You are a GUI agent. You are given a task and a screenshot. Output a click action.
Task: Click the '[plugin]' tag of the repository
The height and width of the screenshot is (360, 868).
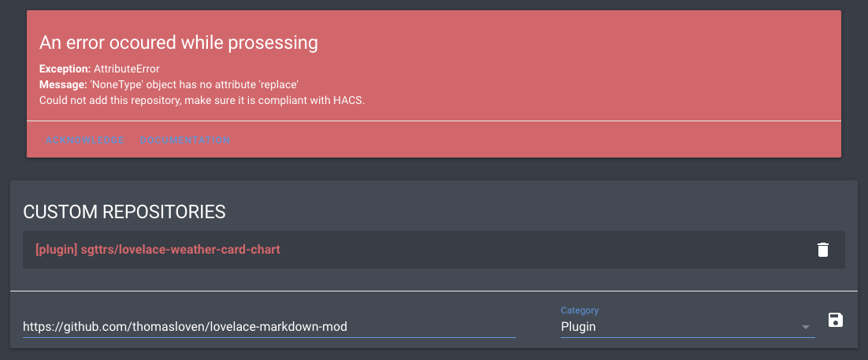56,250
